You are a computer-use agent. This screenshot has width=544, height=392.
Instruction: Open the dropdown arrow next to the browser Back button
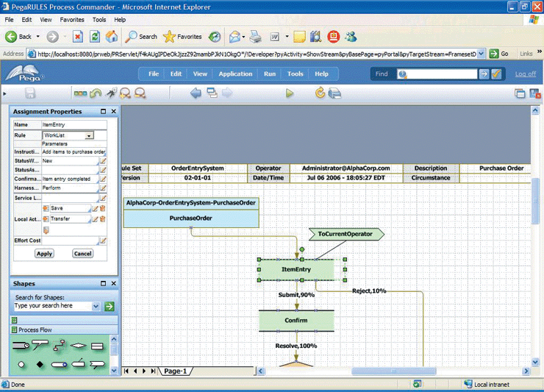37,37
